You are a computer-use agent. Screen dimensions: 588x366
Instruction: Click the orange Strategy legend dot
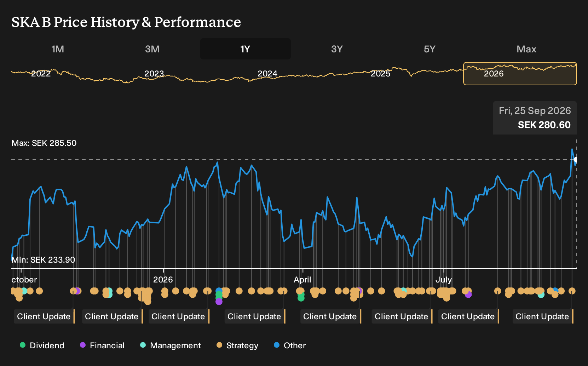[x=219, y=345]
